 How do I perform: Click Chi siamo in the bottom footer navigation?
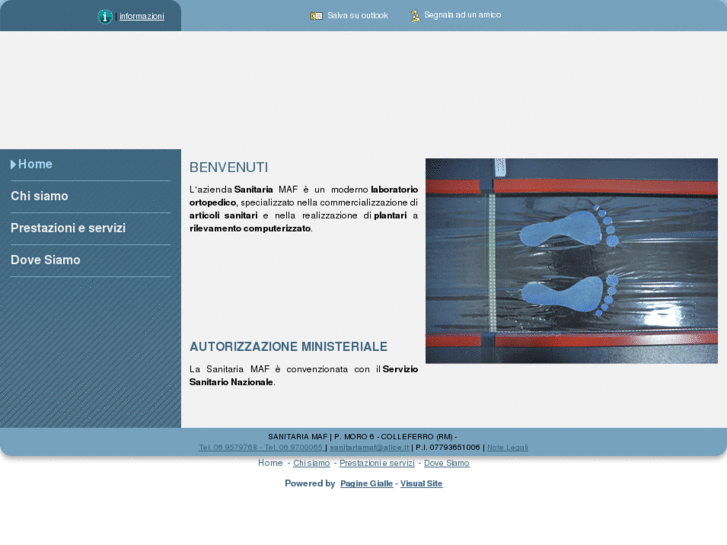312,463
